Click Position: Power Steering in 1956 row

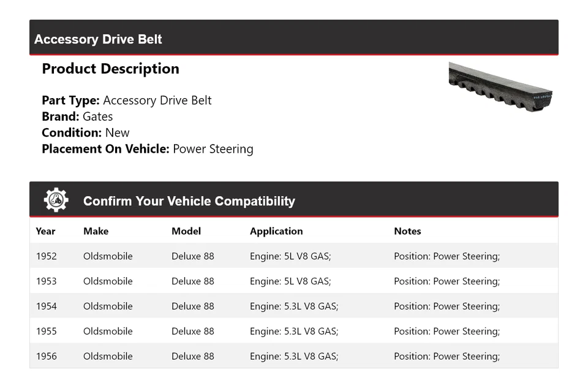pyautogui.click(x=447, y=357)
